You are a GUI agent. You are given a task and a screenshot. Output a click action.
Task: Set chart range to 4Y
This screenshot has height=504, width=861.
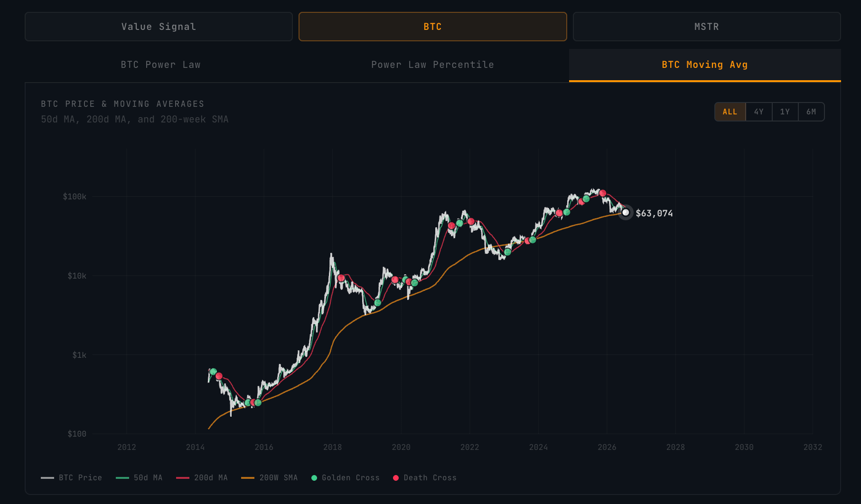point(759,112)
